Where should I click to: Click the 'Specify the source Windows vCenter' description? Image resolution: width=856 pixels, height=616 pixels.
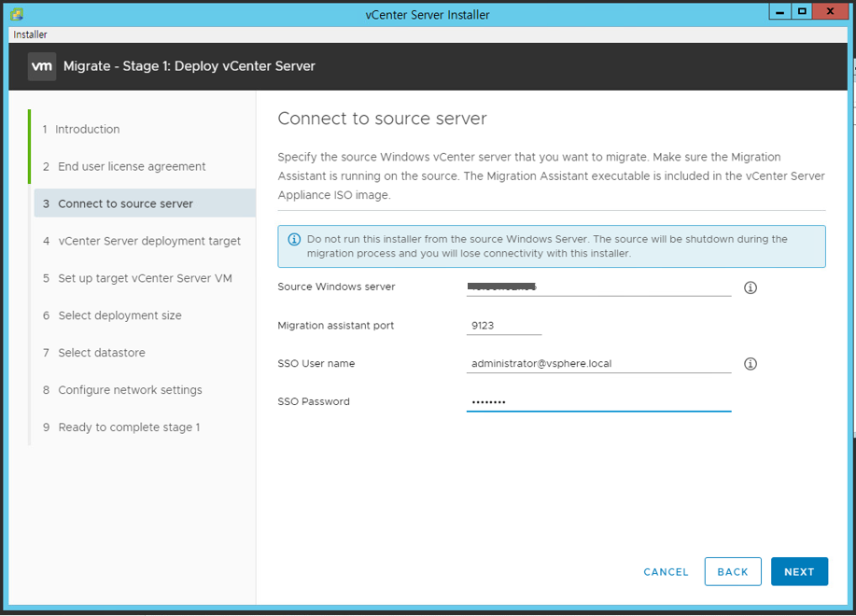pos(552,175)
